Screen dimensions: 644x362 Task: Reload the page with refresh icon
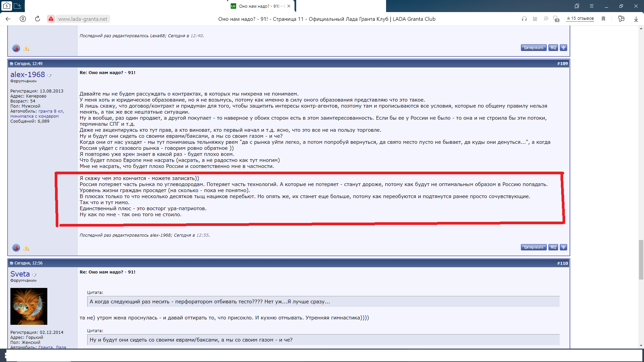click(x=38, y=19)
